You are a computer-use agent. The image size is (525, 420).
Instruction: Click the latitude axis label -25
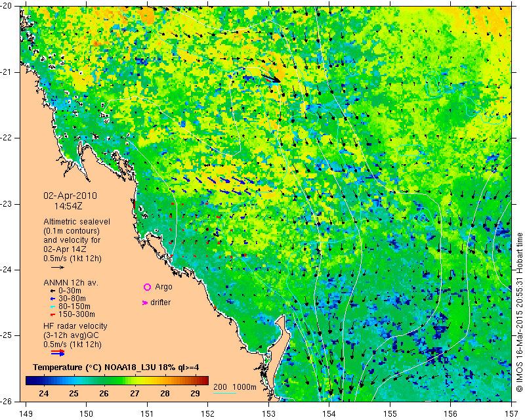point(6,335)
